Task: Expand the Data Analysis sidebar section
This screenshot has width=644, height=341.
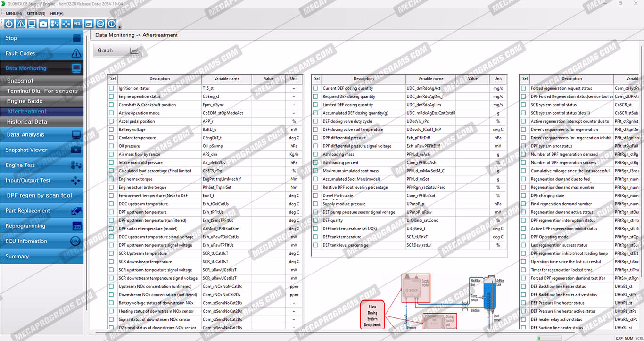Action: (41, 135)
